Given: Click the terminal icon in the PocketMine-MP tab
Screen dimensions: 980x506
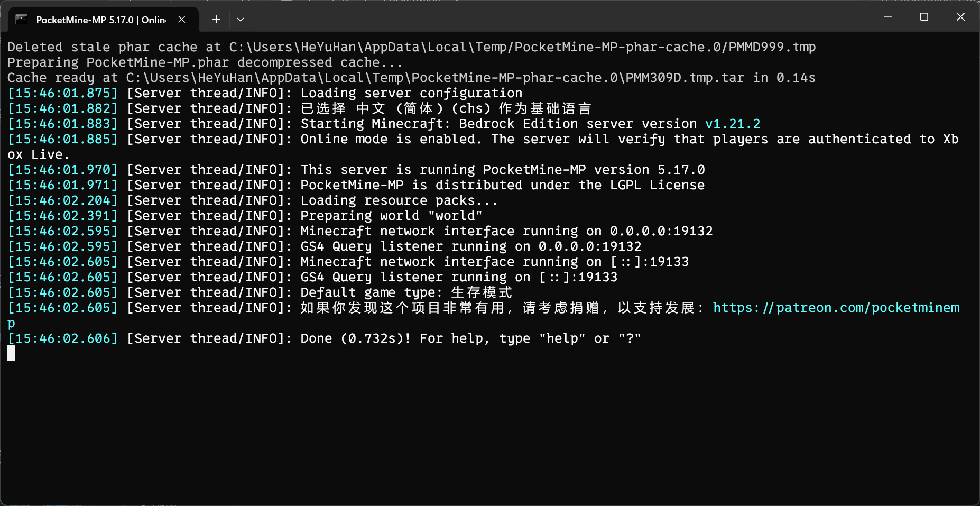Looking at the screenshot, I should [x=21, y=20].
